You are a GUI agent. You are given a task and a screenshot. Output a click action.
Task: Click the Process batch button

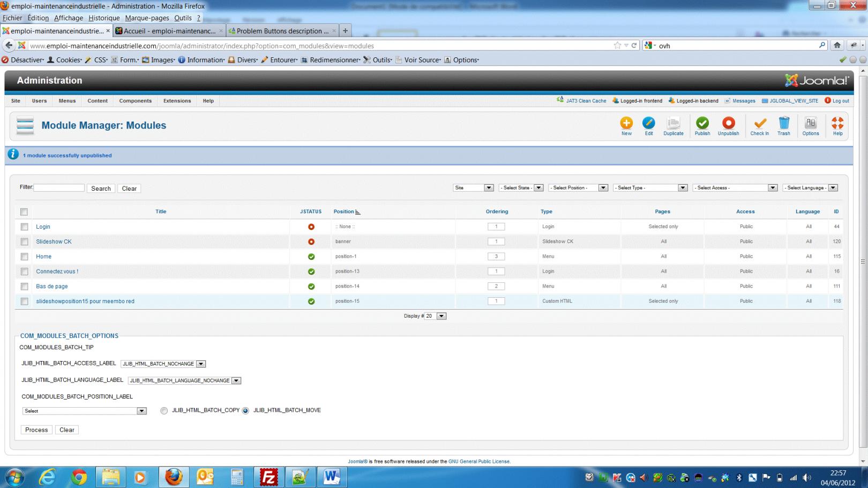[36, 430]
